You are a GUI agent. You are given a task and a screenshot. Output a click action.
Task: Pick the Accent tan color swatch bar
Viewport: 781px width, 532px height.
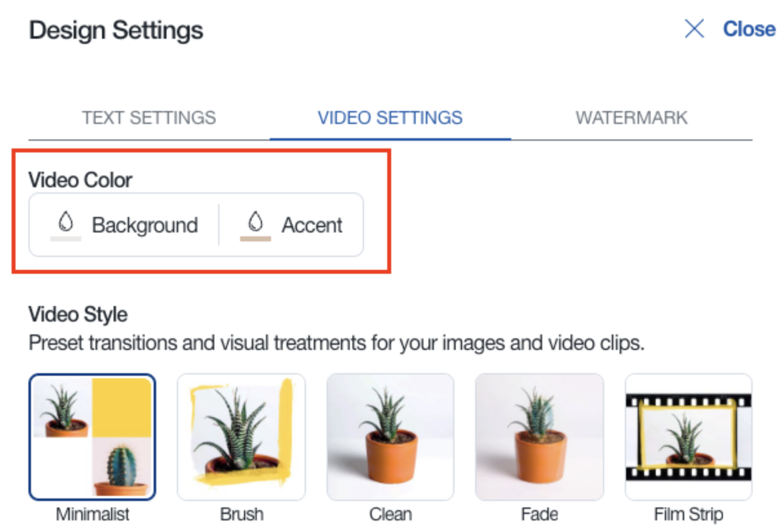256,239
